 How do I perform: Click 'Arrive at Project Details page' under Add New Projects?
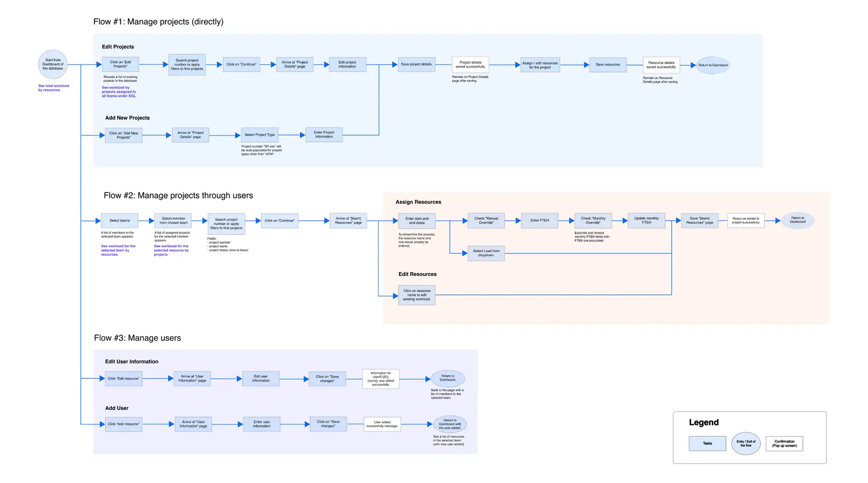(x=190, y=135)
